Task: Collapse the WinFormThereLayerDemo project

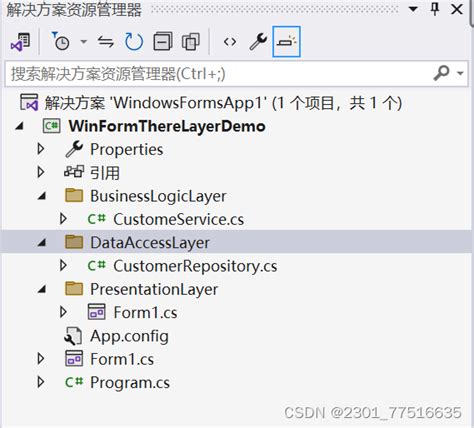Action: tap(19, 126)
